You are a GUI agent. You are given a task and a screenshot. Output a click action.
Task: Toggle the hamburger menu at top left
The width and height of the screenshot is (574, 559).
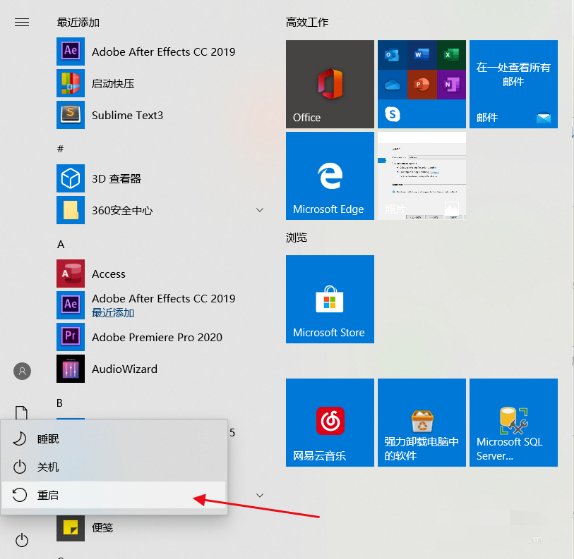click(x=22, y=22)
